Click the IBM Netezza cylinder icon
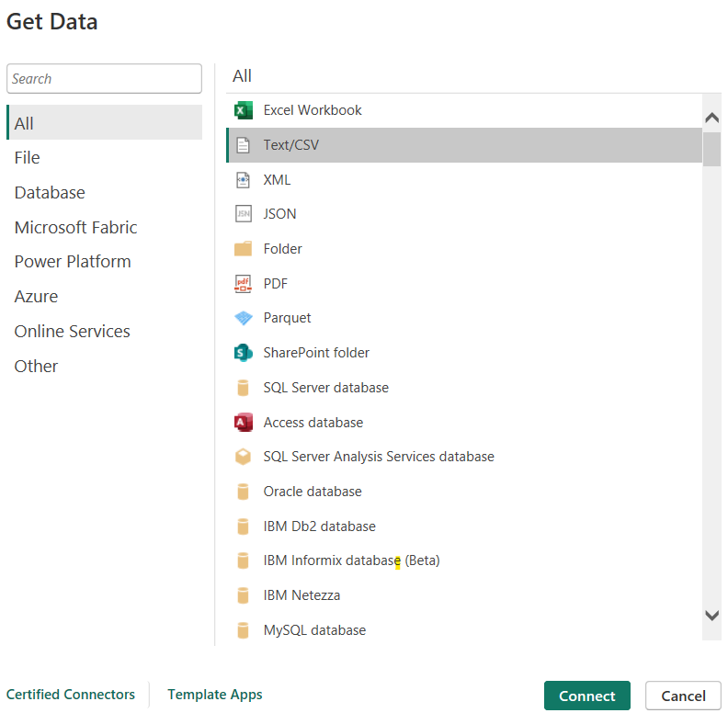 click(x=243, y=595)
